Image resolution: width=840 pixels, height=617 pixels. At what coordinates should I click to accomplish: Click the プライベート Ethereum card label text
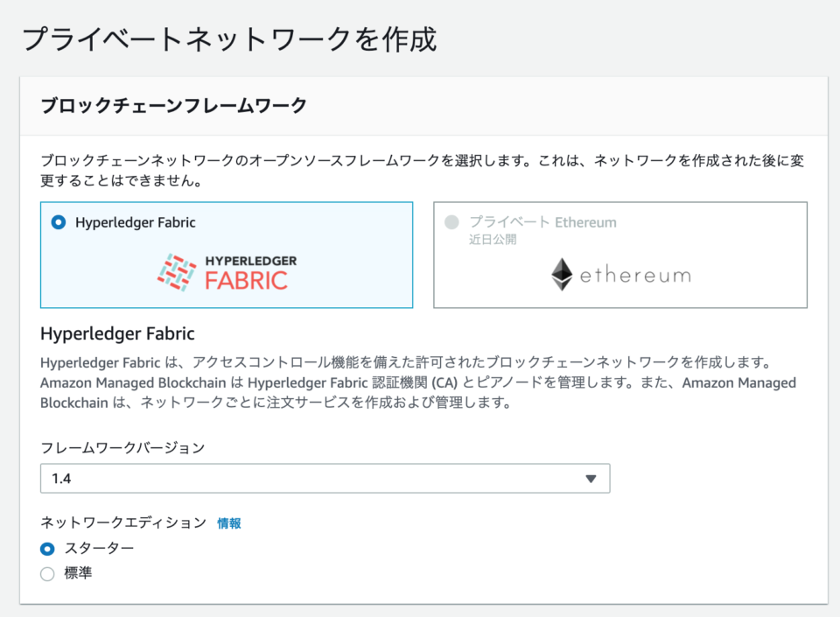[542, 222]
